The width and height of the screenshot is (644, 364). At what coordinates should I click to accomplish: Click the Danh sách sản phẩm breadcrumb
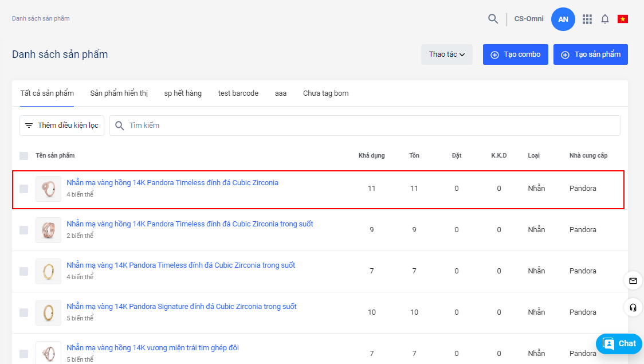coord(41,18)
